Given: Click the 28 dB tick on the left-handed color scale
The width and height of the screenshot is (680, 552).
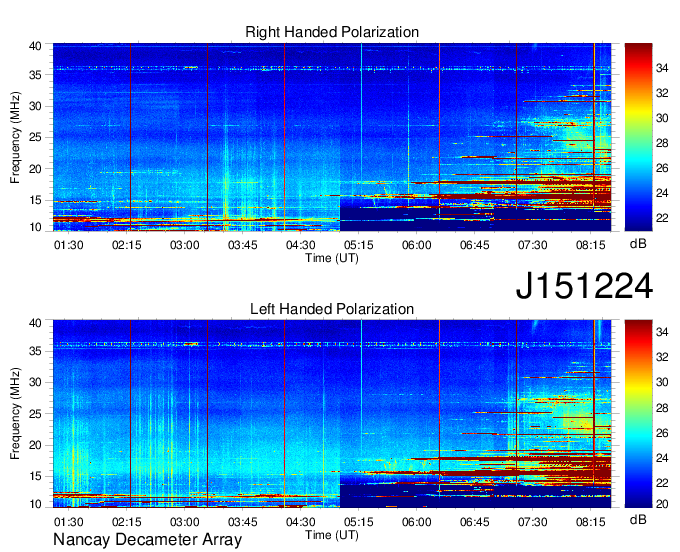Looking at the screenshot, I should coord(662,408).
